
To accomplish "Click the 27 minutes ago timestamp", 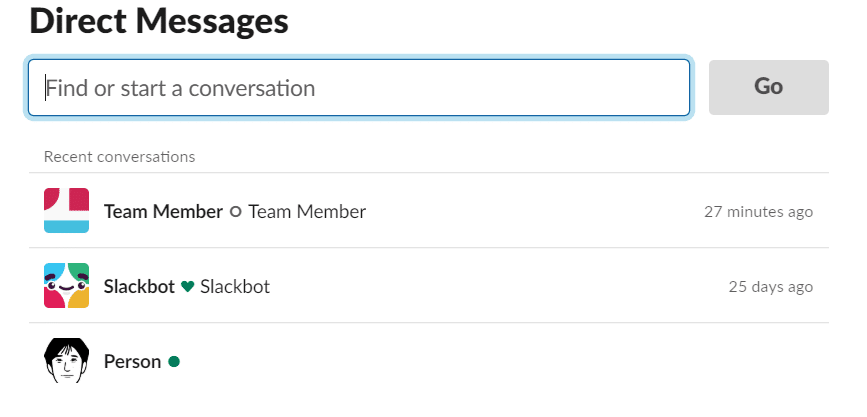I will pos(758,212).
